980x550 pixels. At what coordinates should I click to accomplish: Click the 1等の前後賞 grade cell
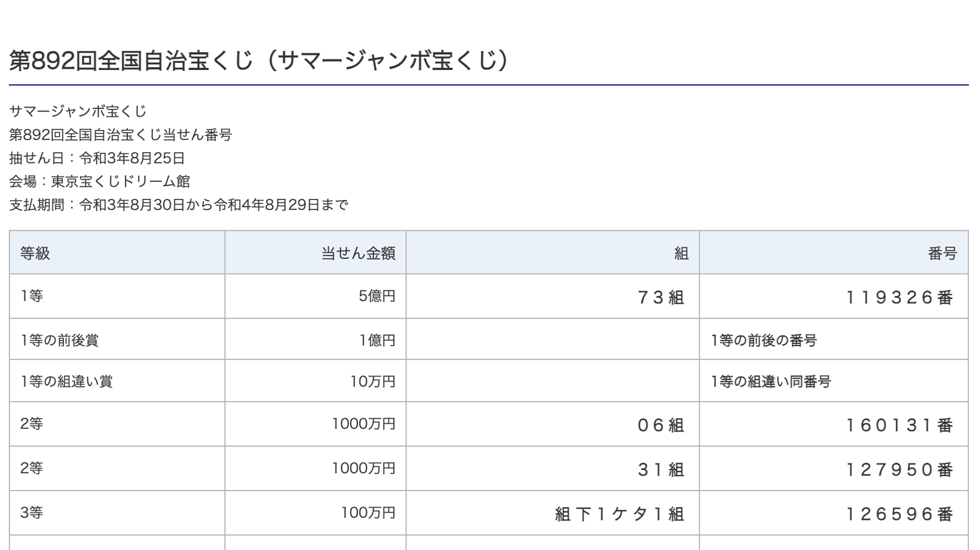(60, 340)
